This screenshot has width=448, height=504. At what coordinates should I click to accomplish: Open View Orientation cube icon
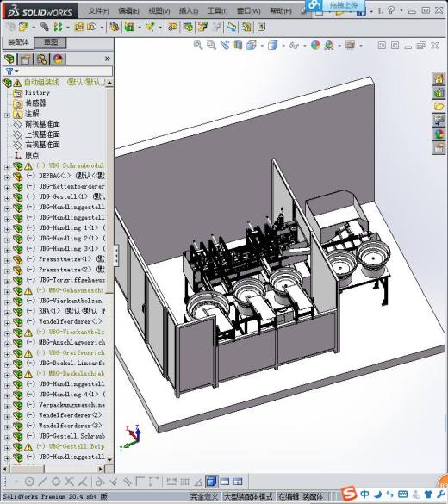point(252,46)
